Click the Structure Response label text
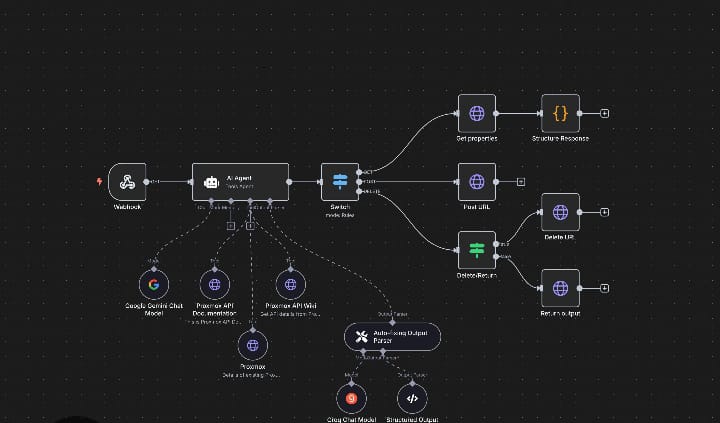 tap(560, 138)
